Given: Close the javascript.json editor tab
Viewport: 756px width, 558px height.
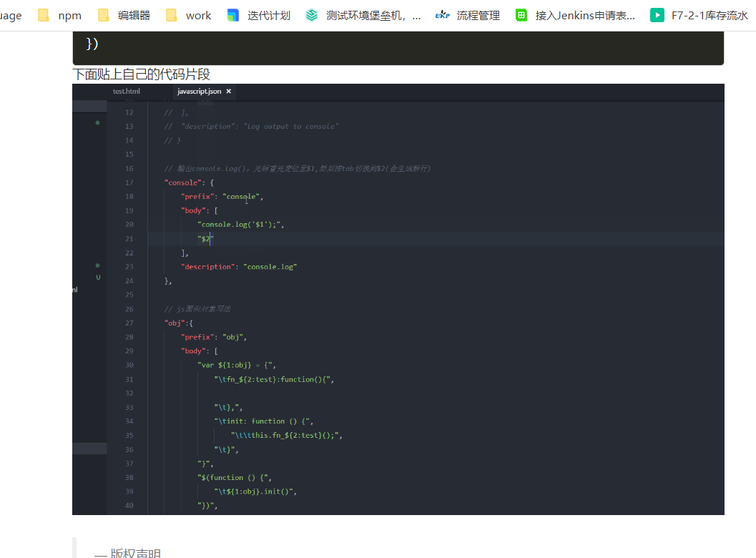Looking at the screenshot, I should [229, 92].
